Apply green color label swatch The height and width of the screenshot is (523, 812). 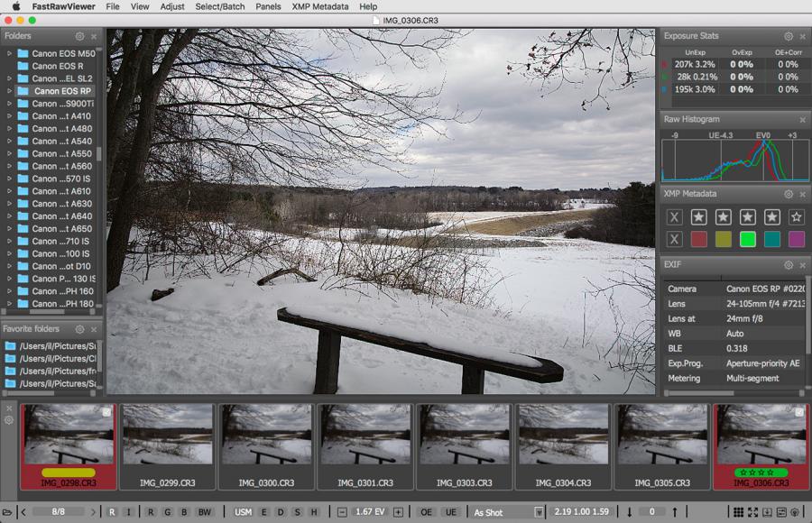click(x=747, y=239)
